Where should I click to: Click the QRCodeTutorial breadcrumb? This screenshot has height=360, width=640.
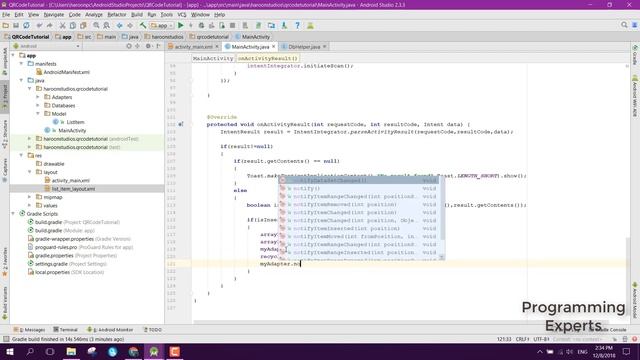pos(27,37)
